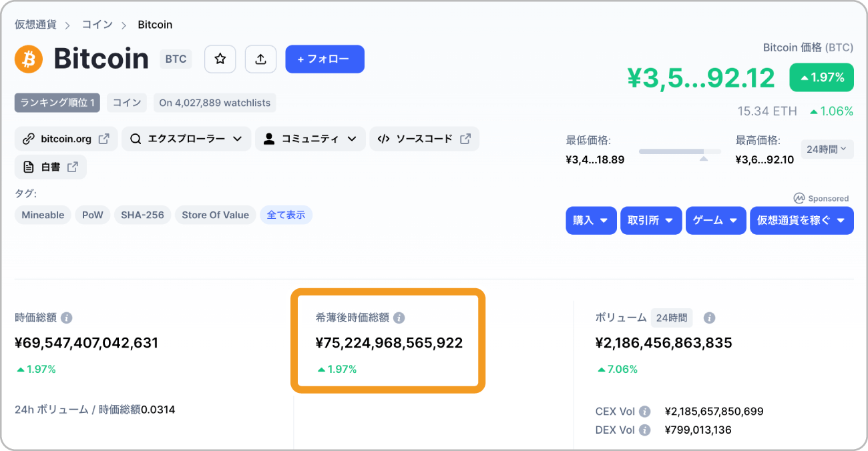Click the info icon next to 時価総額
This screenshot has height=451, width=868.
67,318
